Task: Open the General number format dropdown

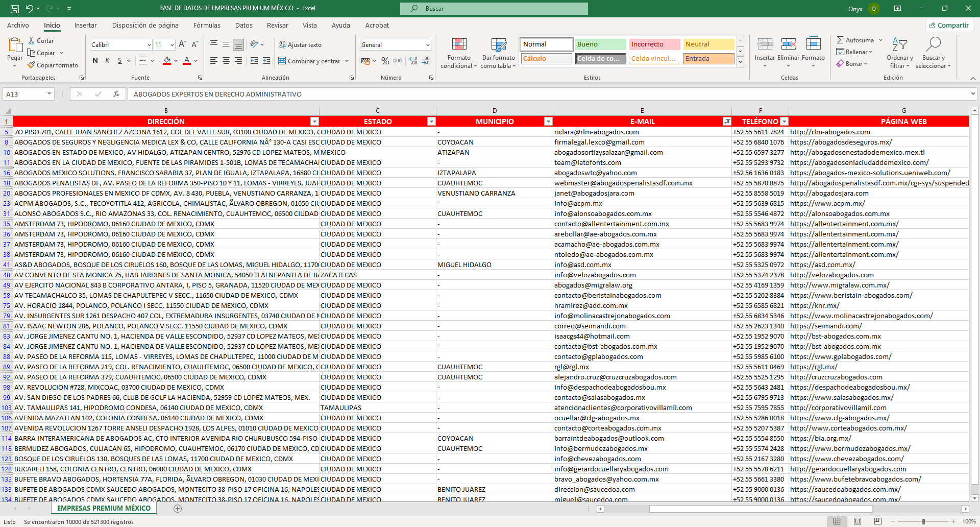Action: pyautogui.click(x=428, y=45)
